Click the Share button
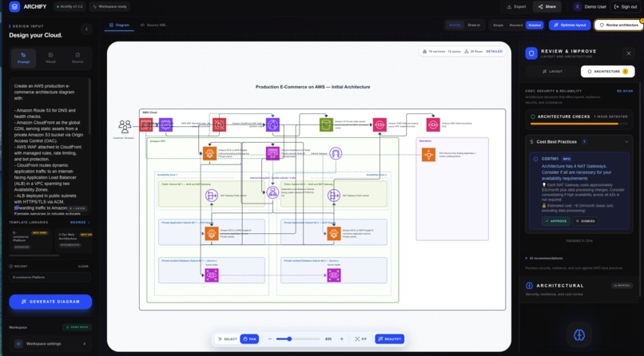This screenshot has height=356, width=644. coord(547,6)
